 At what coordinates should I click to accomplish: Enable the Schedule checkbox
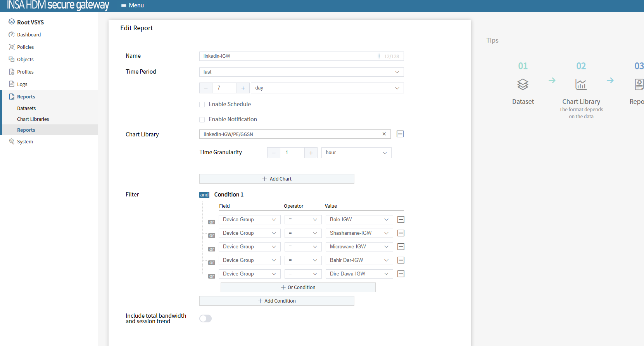[x=202, y=105]
